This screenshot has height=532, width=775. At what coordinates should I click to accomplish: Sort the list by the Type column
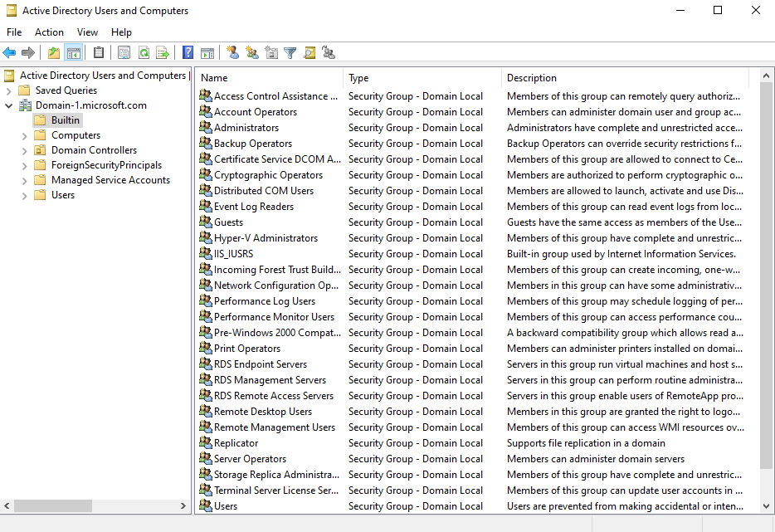pos(357,77)
